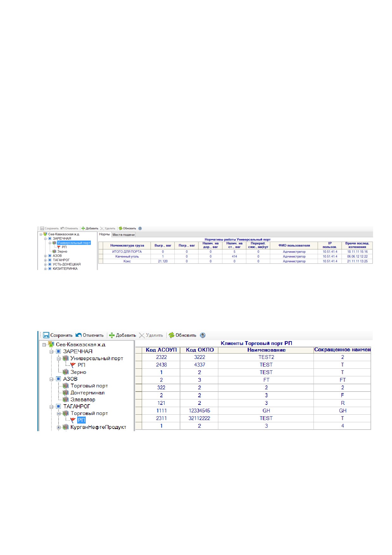The width and height of the screenshot is (392, 555).
Task: Select РП flag under Универсальный порт, Клиенты window
Action: pyautogui.click(x=81, y=365)
